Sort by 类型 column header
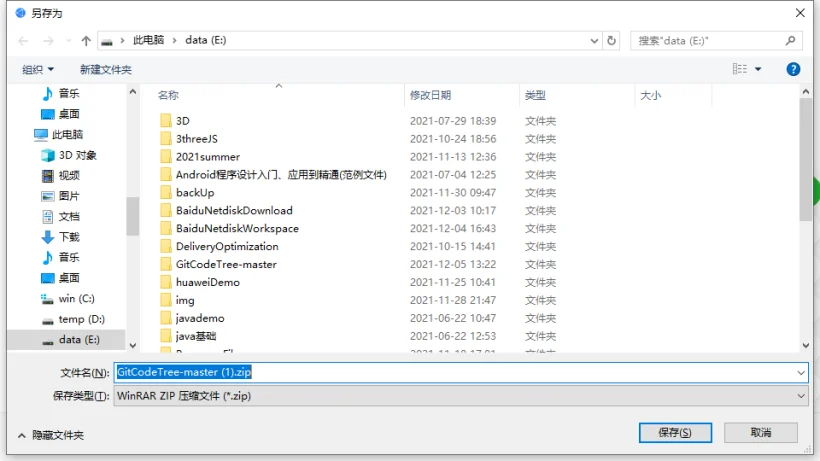 [535, 95]
